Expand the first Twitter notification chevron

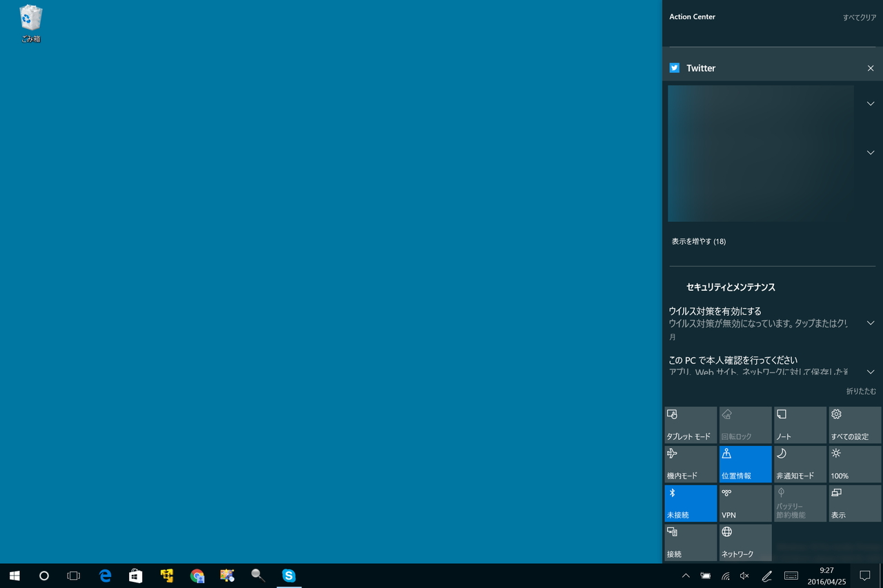pos(871,103)
